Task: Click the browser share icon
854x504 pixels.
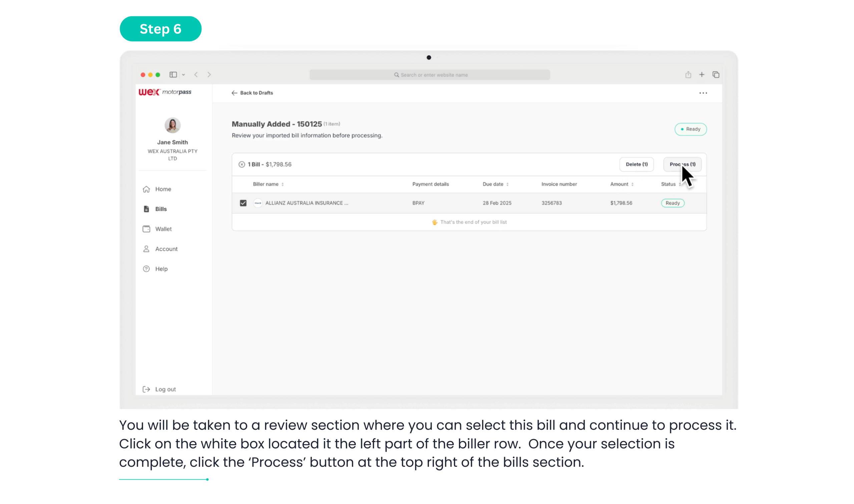Action: point(688,75)
